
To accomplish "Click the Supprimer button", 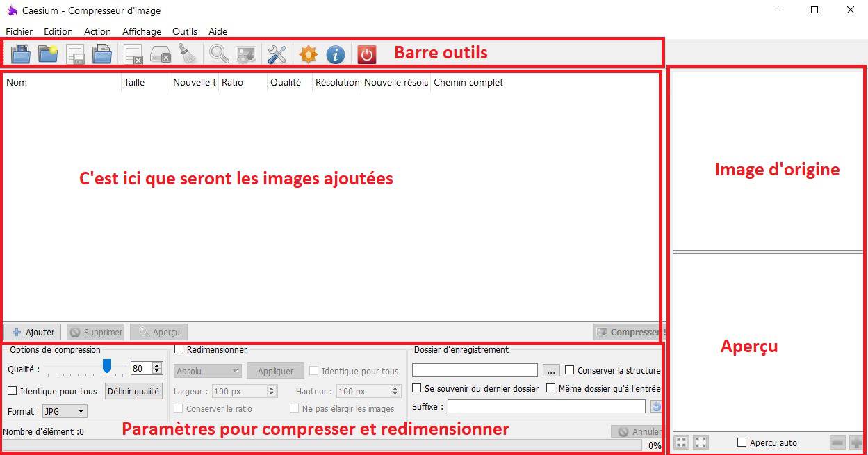I will coord(95,332).
